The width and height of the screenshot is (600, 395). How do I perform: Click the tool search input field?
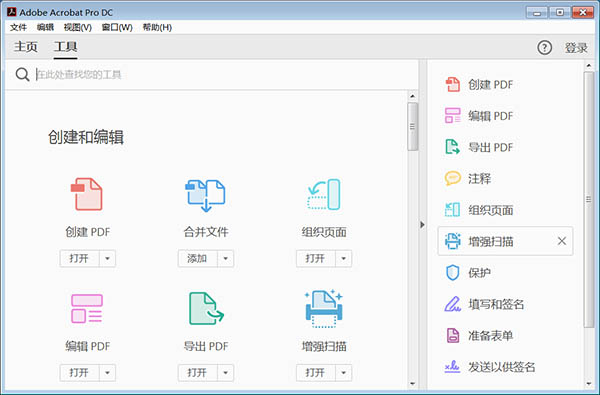pyautogui.click(x=226, y=74)
